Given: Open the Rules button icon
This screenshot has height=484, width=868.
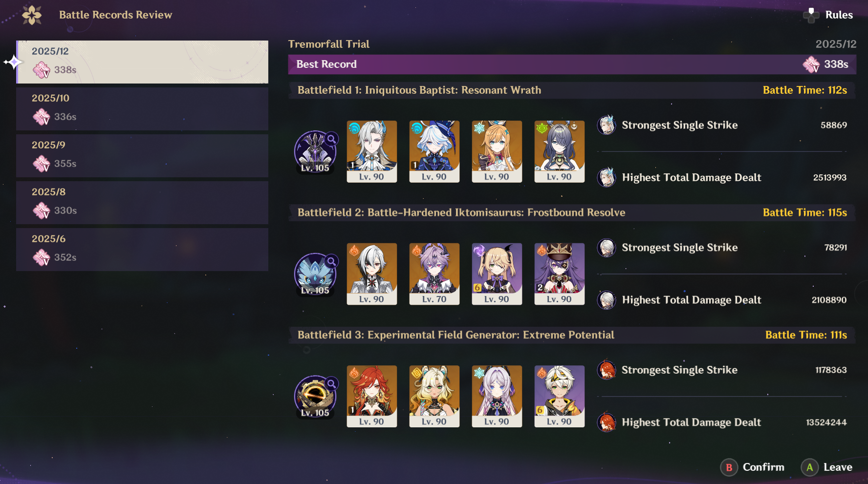Looking at the screenshot, I should (x=811, y=15).
